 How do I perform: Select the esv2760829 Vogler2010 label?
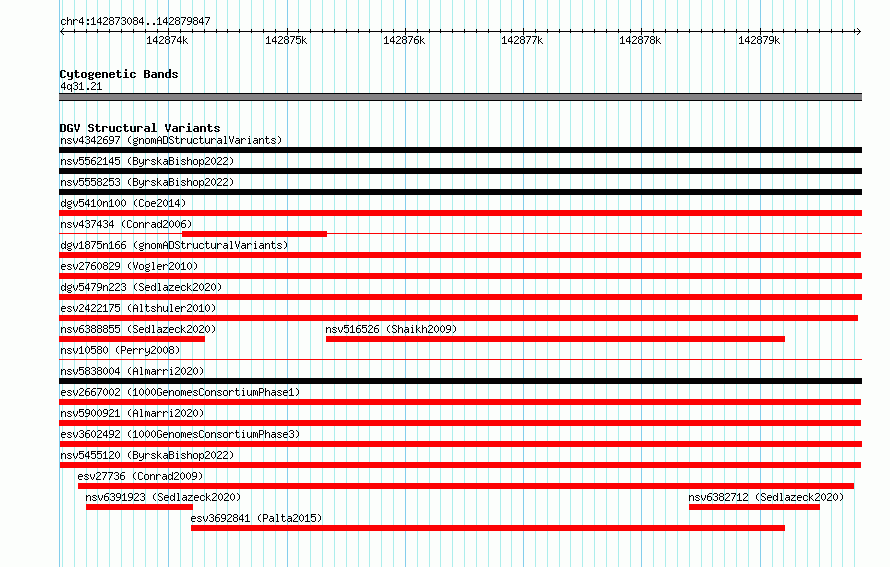click(x=129, y=266)
